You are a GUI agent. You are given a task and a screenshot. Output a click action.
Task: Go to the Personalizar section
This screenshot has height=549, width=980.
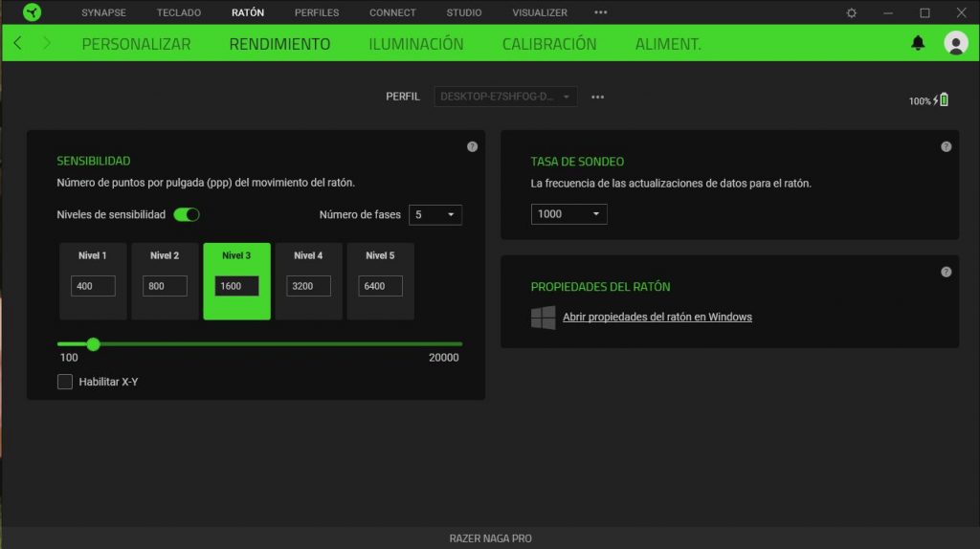pyautogui.click(x=136, y=44)
